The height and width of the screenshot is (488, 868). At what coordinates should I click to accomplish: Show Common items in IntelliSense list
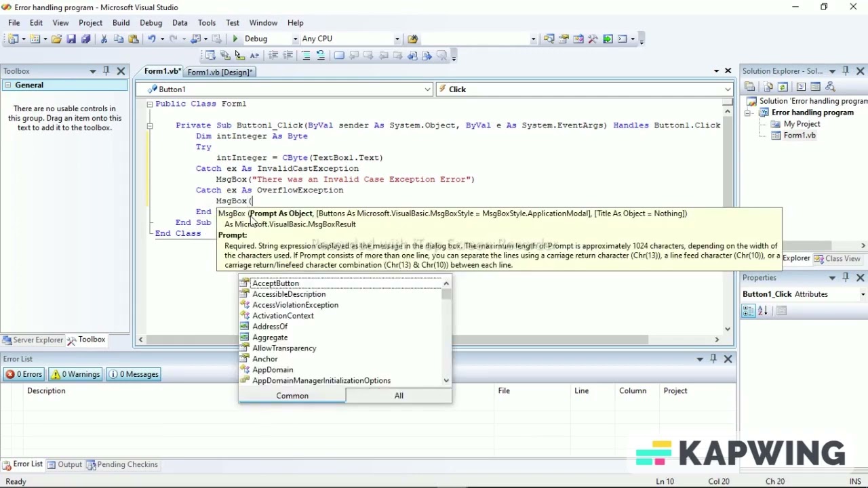point(292,396)
